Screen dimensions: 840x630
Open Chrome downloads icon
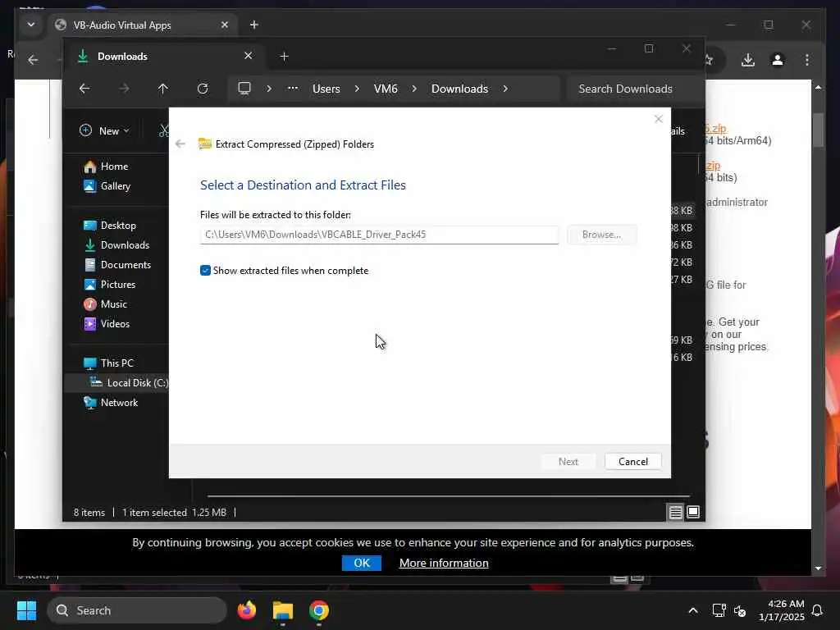point(748,60)
